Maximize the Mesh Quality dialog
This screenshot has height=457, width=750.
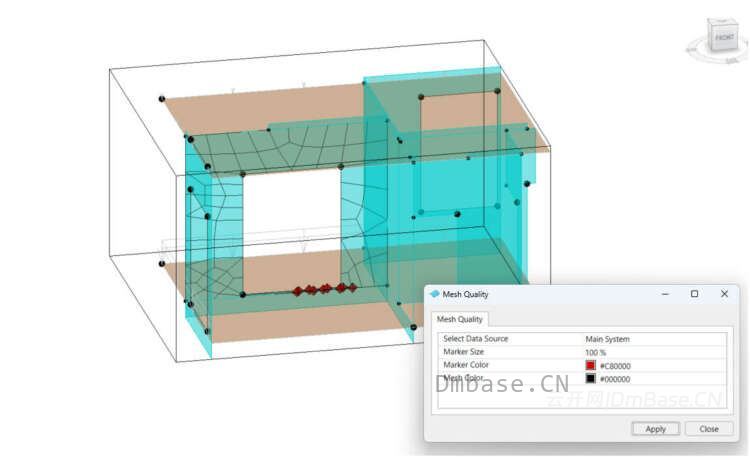[x=695, y=294]
